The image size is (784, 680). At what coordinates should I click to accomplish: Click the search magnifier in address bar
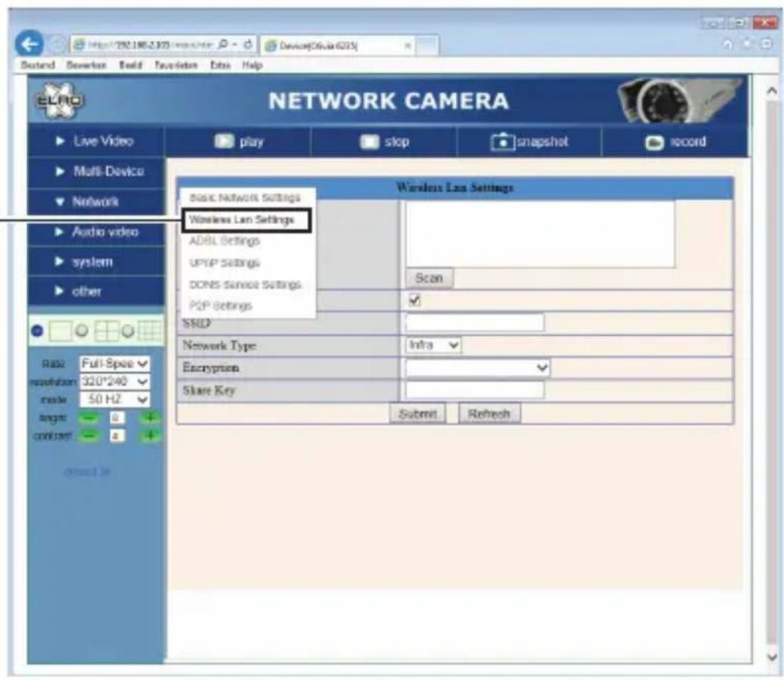223,45
